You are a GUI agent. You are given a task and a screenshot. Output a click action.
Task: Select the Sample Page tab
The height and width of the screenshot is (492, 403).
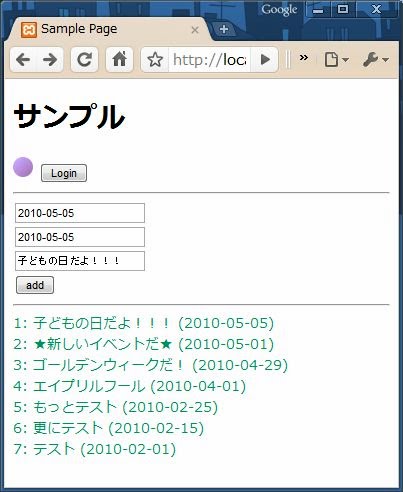(x=108, y=29)
